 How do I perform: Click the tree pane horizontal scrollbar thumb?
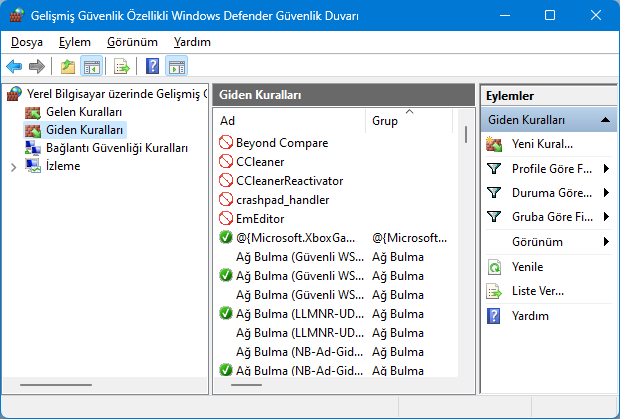pos(56,385)
